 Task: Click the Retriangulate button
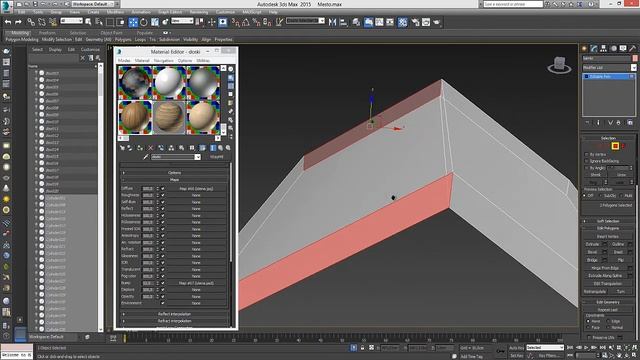(x=595, y=291)
